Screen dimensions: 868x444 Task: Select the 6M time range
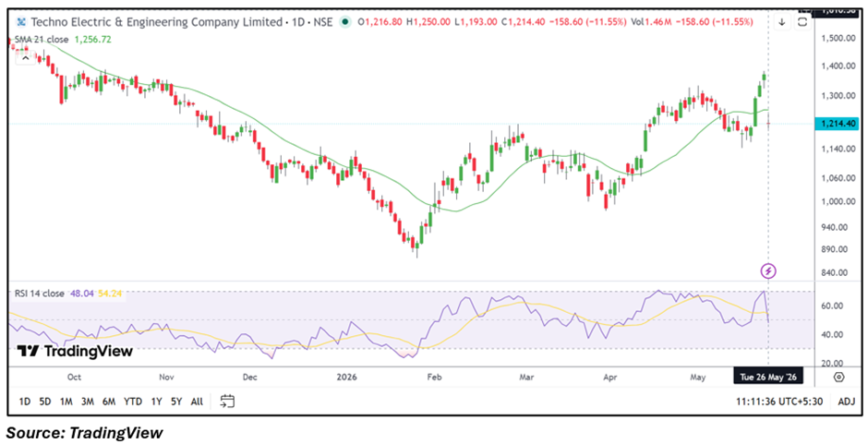[109, 402]
